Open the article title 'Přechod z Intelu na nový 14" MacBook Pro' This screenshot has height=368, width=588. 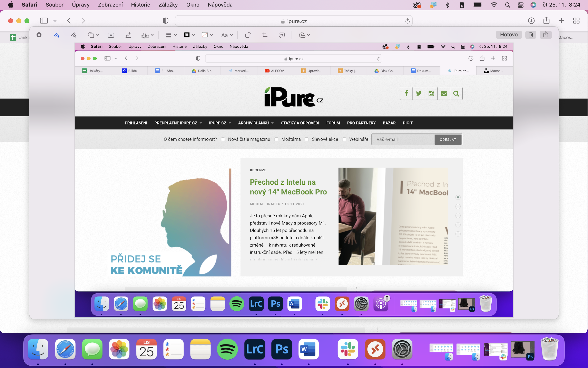coord(288,187)
